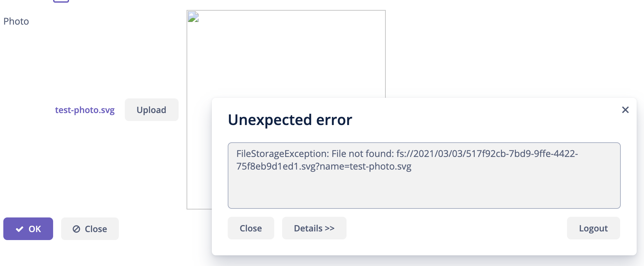The height and width of the screenshot is (266, 644).
Task: Click the partially visible purple control at top
Action: click(61, 1)
